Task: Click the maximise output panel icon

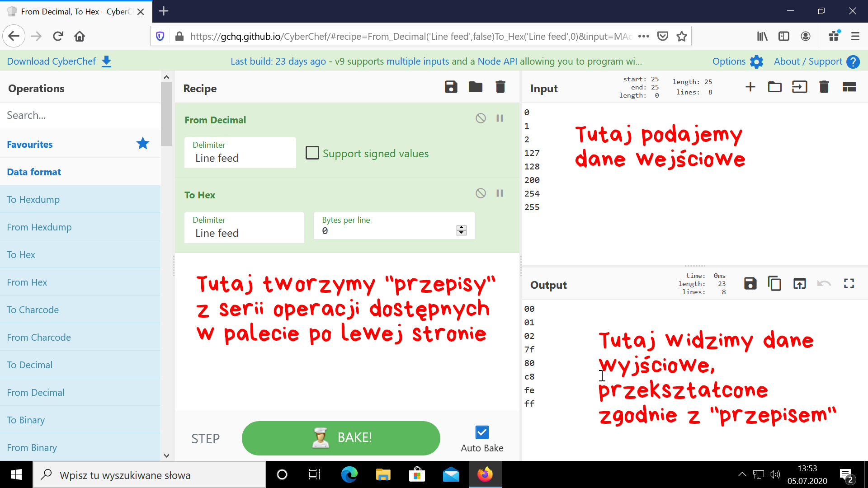Action: click(849, 283)
